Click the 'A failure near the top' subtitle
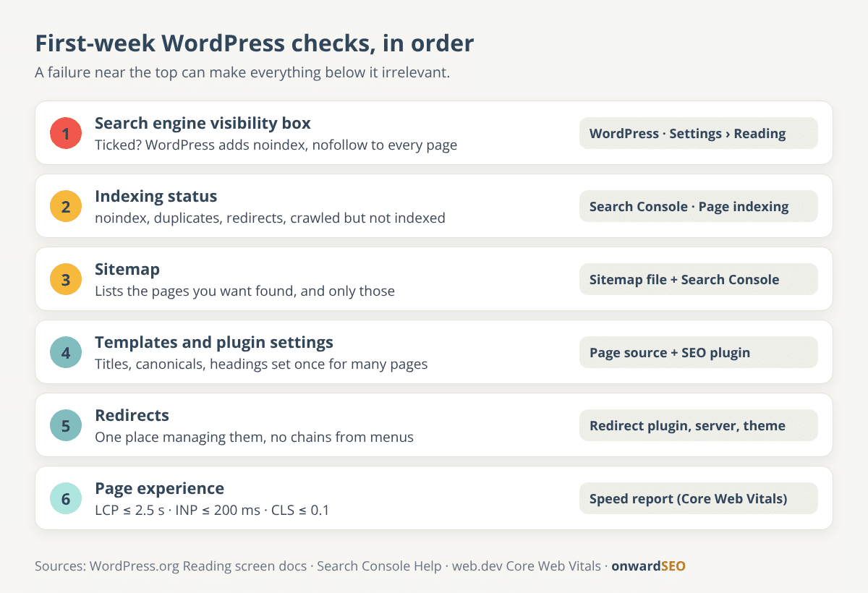The height and width of the screenshot is (593, 868). pos(242,73)
